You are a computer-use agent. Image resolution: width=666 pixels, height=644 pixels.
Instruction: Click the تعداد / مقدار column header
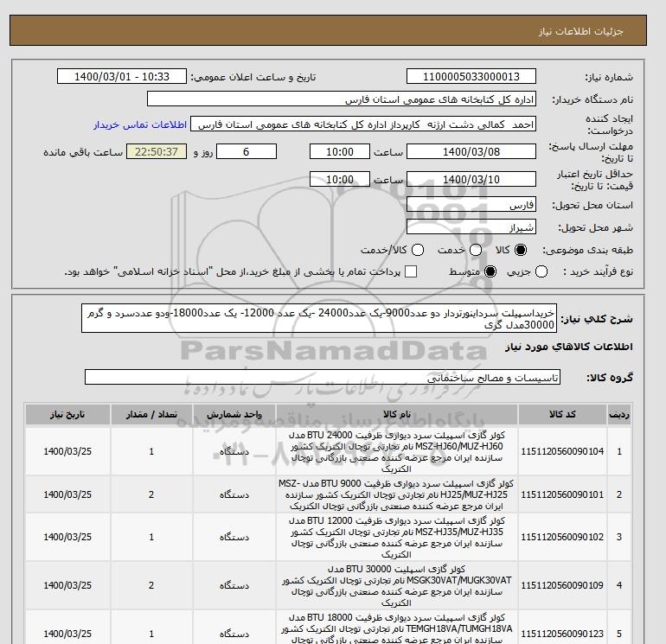click(x=151, y=415)
